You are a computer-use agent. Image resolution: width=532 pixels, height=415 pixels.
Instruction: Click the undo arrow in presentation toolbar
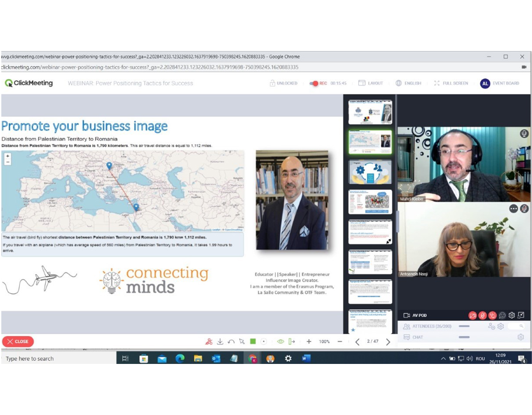click(x=231, y=342)
